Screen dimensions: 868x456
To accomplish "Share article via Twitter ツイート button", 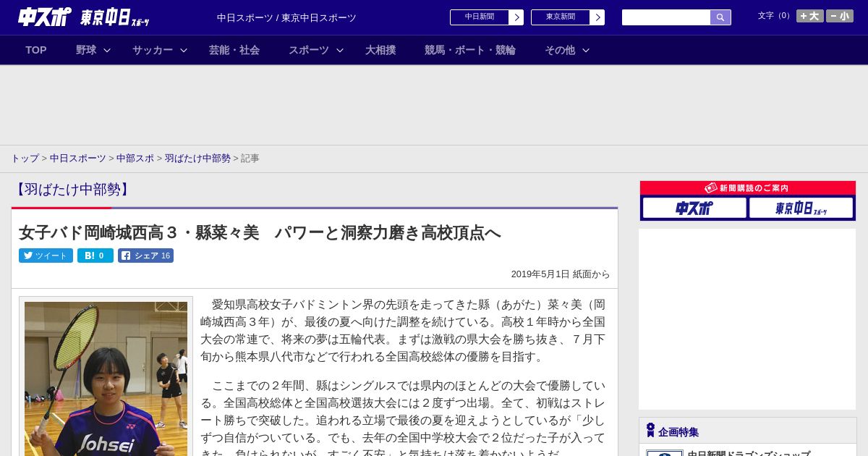I will coord(46,256).
